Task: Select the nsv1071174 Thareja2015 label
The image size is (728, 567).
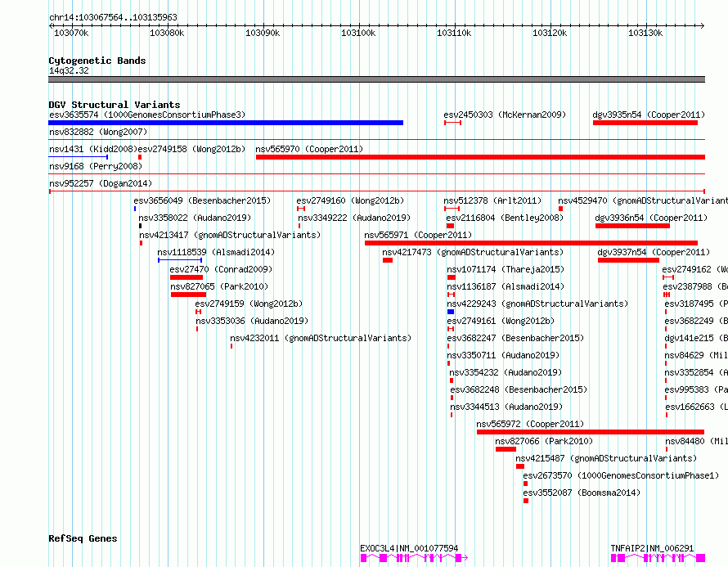Action: [506, 269]
